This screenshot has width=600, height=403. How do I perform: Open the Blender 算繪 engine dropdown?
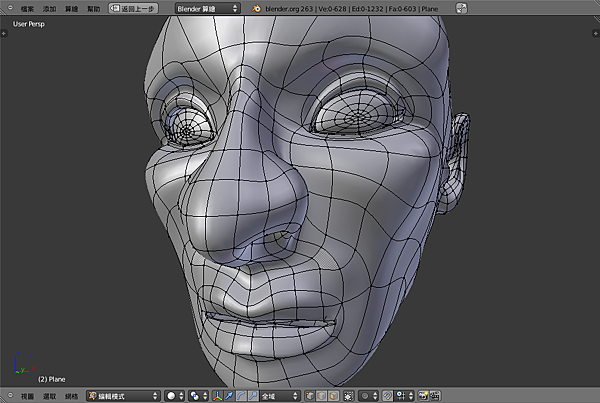point(207,7)
